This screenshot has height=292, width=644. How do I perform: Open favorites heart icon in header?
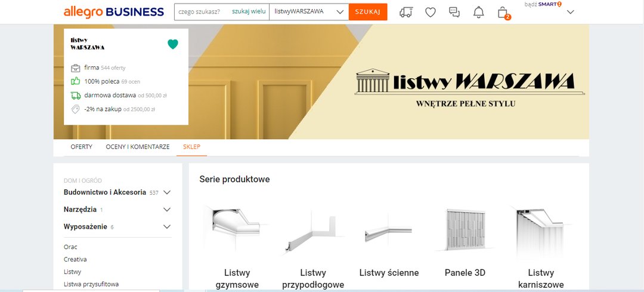click(x=430, y=13)
